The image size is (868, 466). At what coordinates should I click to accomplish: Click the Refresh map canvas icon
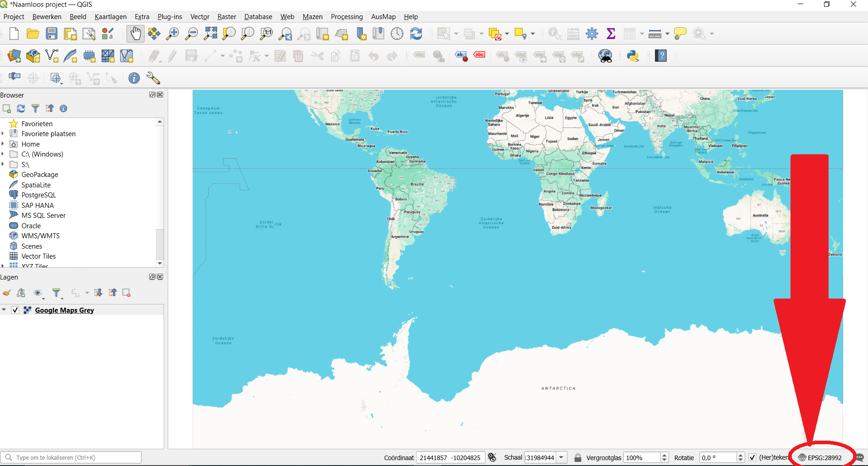click(x=416, y=34)
